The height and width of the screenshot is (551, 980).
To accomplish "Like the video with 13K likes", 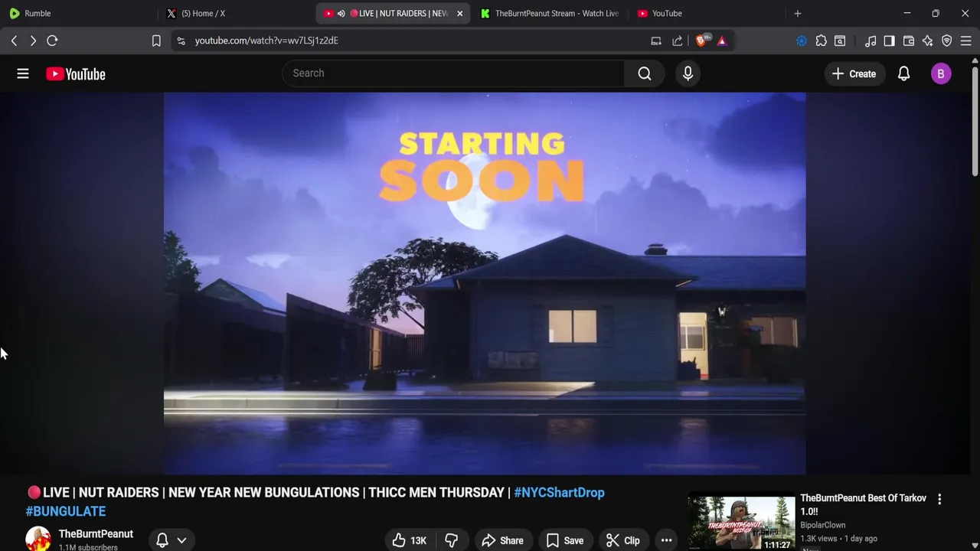I will [x=410, y=540].
